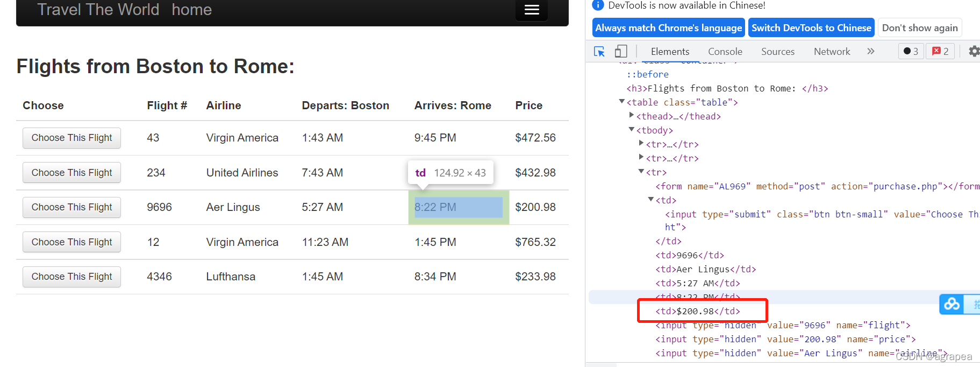The width and height of the screenshot is (980, 367).
Task: Select the td Aer Lingus DOM node
Action: 706,269
